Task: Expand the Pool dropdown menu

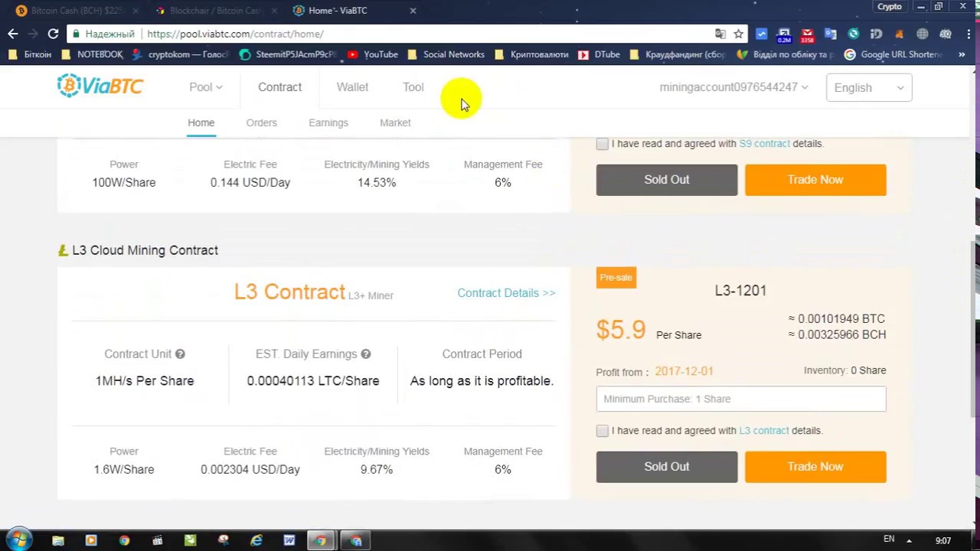Action: pos(205,87)
